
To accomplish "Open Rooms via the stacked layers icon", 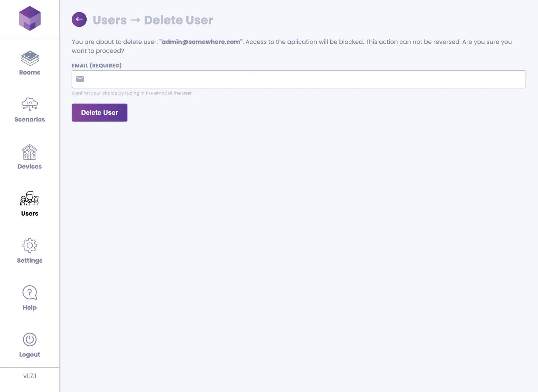I will click(x=30, y=58).
